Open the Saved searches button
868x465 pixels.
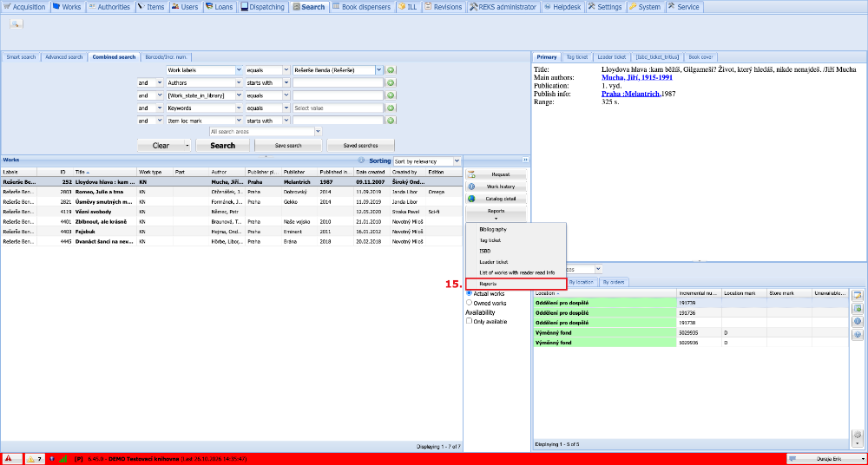point(361,146)
